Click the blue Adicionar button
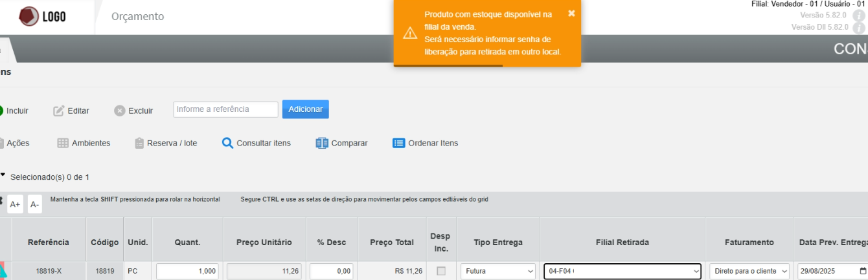 pos(305,109)
